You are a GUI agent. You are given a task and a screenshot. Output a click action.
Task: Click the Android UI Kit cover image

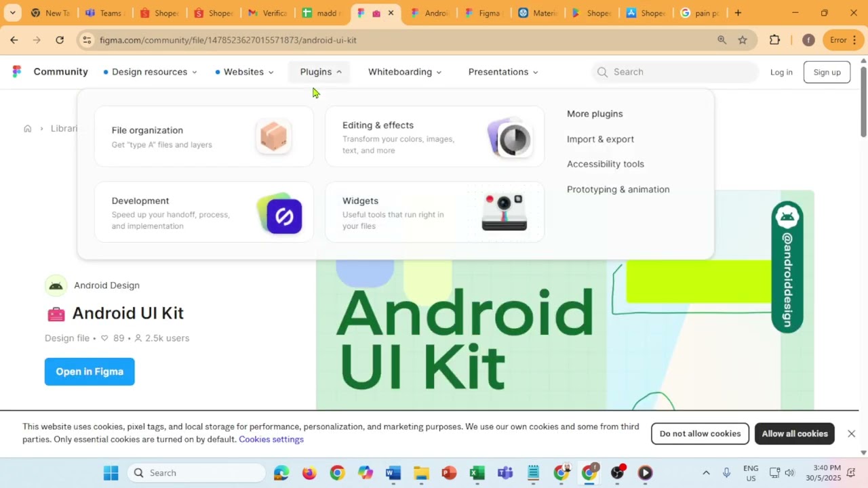tap(565, 300)
